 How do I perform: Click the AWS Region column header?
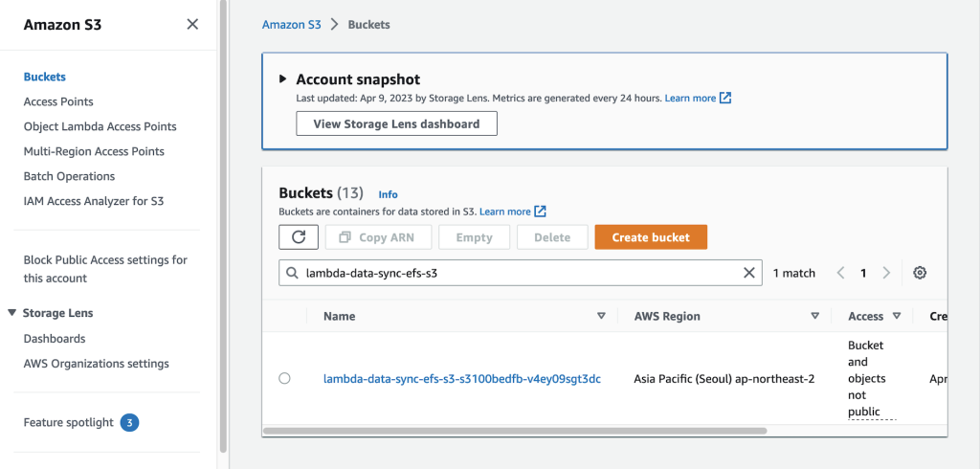[x=667, y=316]
